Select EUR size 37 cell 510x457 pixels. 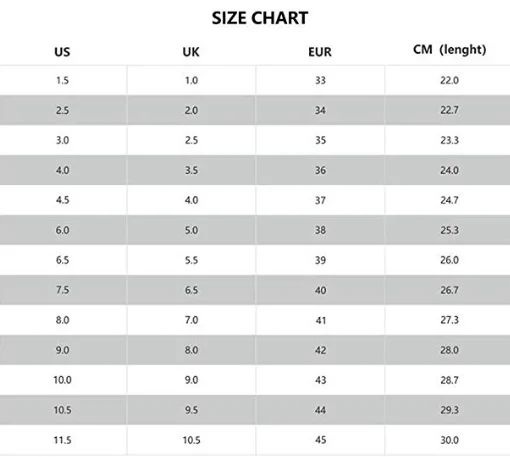pyautogui.click(x=320, y=200)
